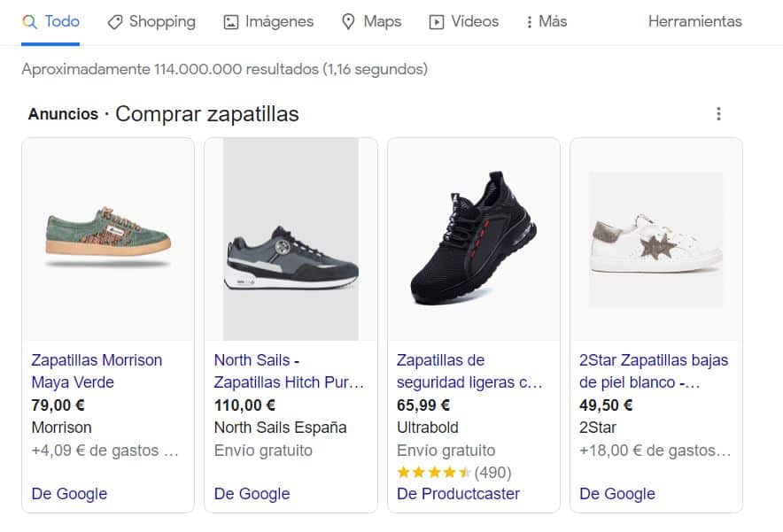Click the Shopping tag icon
This screenshot has height=532, width=783.
coord(115,22)
